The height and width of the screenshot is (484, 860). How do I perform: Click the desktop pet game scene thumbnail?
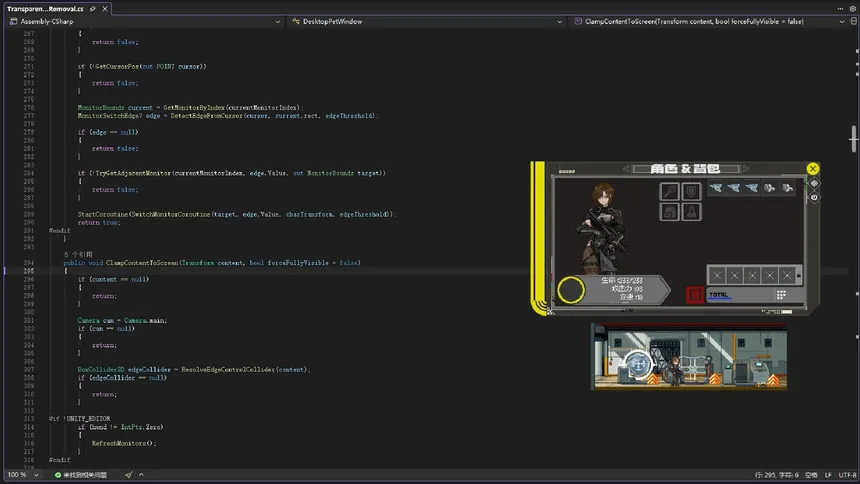click(x=690, y=357)
